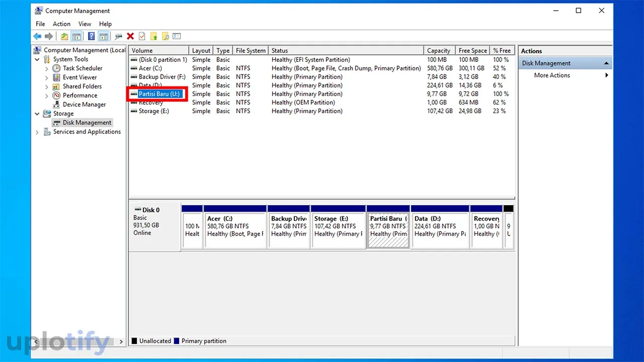Expand the Shared Folders node
The image size is (644, 362).
coord(47,86)
